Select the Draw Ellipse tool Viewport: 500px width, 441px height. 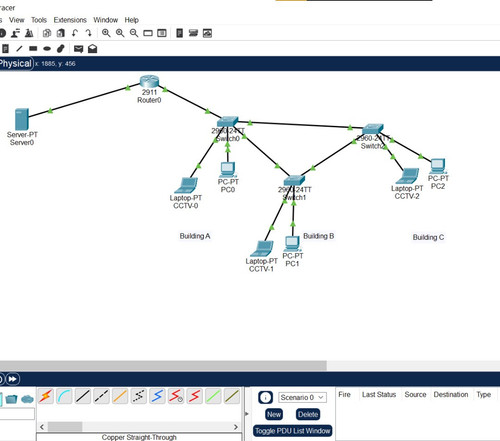47,49
